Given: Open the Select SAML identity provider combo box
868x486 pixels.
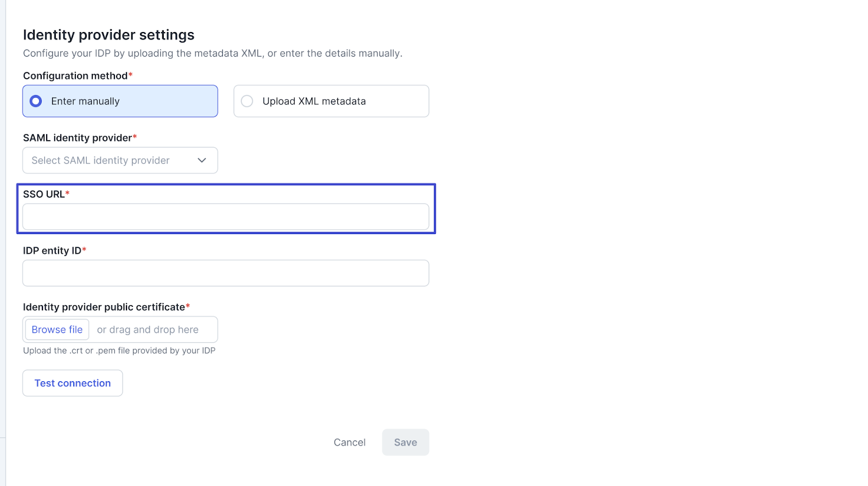Looking at the screenshot, I should 108,160.
